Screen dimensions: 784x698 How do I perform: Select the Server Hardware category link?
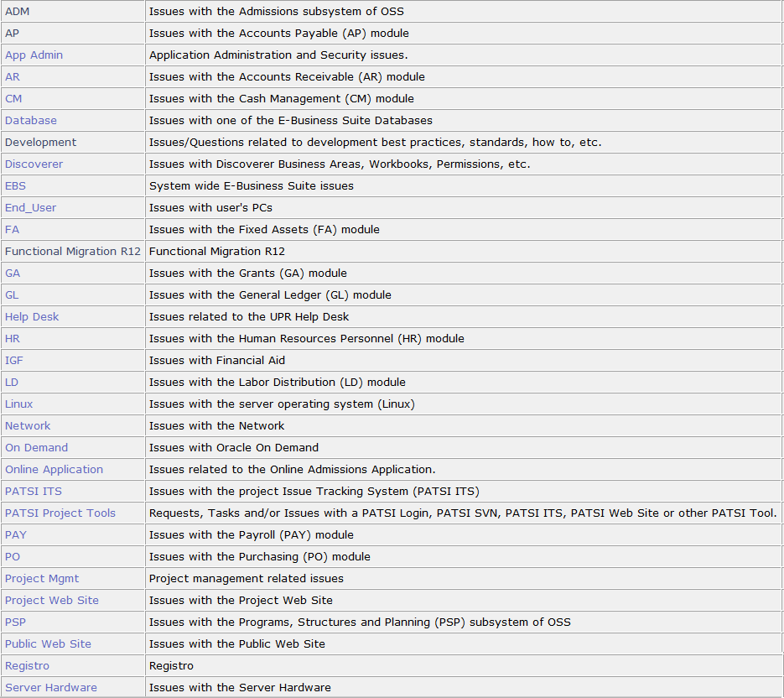(51, 688)
